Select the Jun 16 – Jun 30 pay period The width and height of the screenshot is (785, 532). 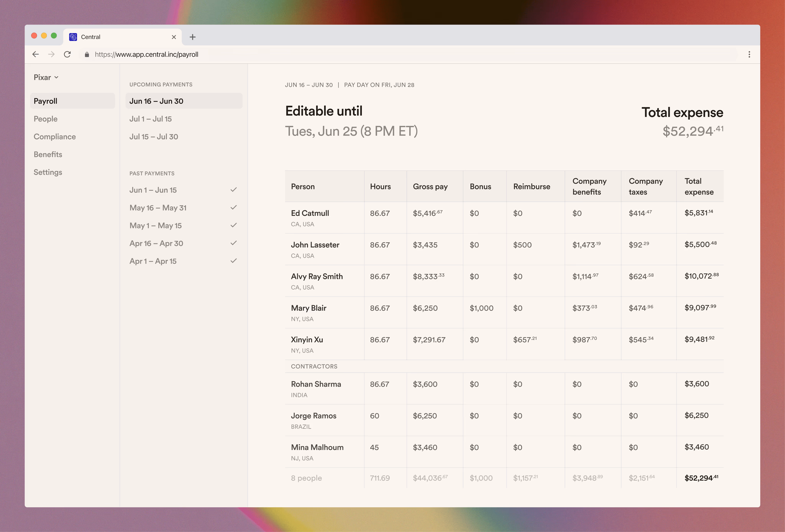pos(184,101)
